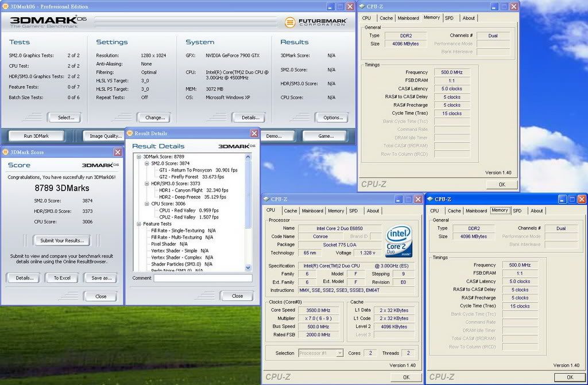Viewport: 588px width, 385px height.
Task: Close the Score window with Close button
Action: coord(100,297)
